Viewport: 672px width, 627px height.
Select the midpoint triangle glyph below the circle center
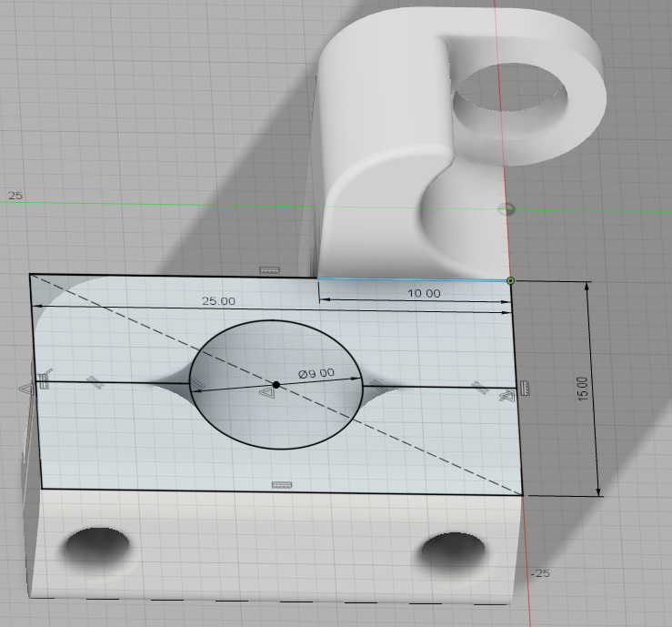268,392
